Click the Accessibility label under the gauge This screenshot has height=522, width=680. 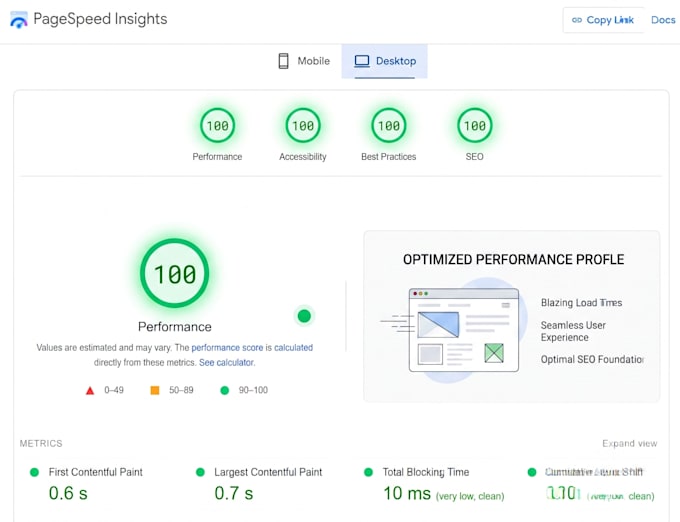303,157
